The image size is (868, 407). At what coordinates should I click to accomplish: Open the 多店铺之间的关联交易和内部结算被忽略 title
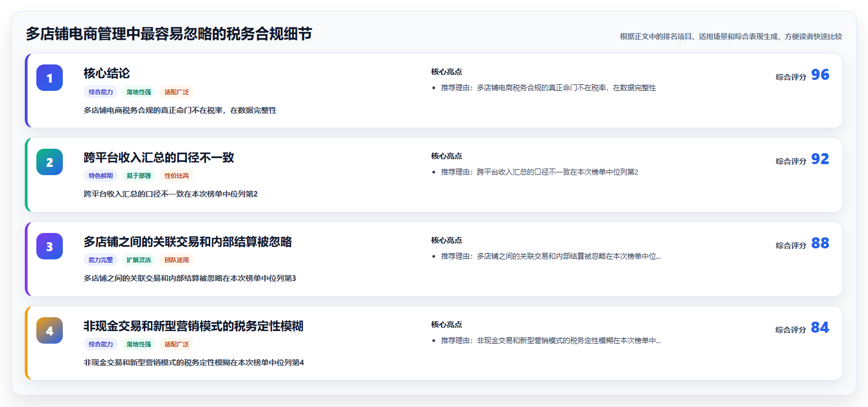pos(188,242)
